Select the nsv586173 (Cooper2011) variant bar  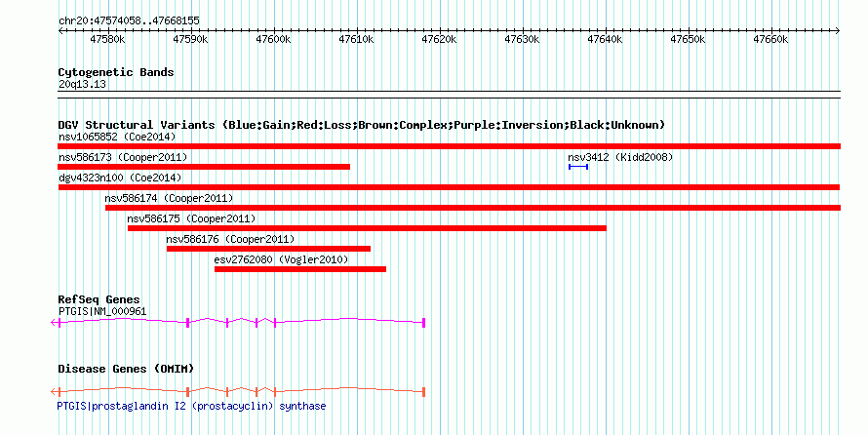204,167
